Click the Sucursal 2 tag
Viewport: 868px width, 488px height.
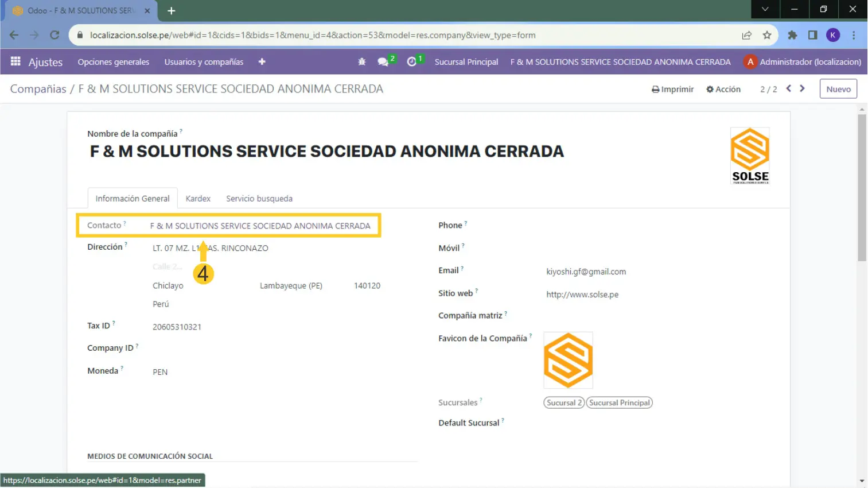(x=564, y=402)
